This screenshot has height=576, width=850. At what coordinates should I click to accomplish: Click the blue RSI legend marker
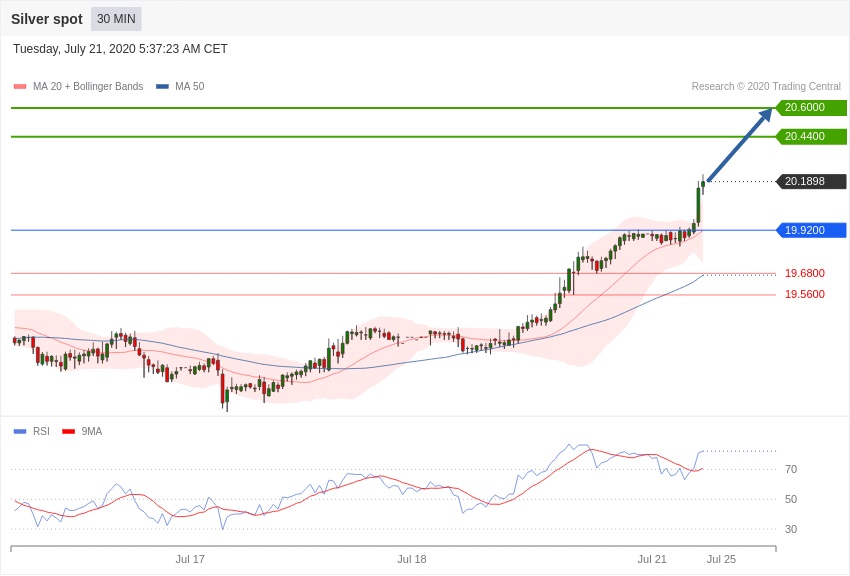(20, 432)
